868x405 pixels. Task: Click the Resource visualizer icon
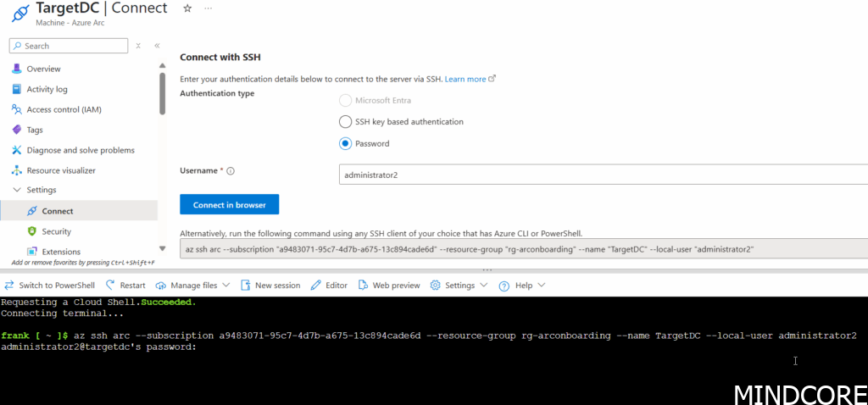click(x=17, y=170)
